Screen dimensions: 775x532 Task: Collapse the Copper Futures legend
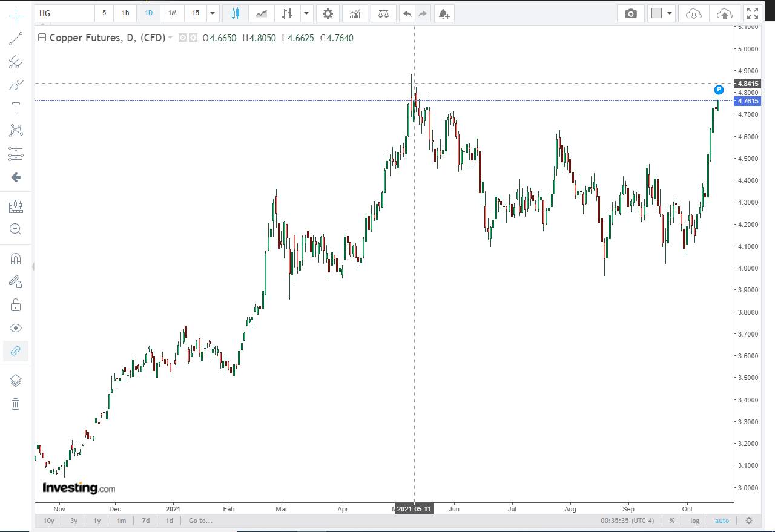click(x=41, y=37)
